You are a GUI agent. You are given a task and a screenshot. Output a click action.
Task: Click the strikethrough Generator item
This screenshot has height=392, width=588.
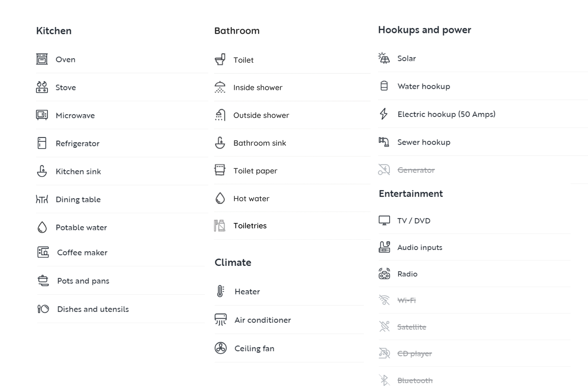point(407,170)
